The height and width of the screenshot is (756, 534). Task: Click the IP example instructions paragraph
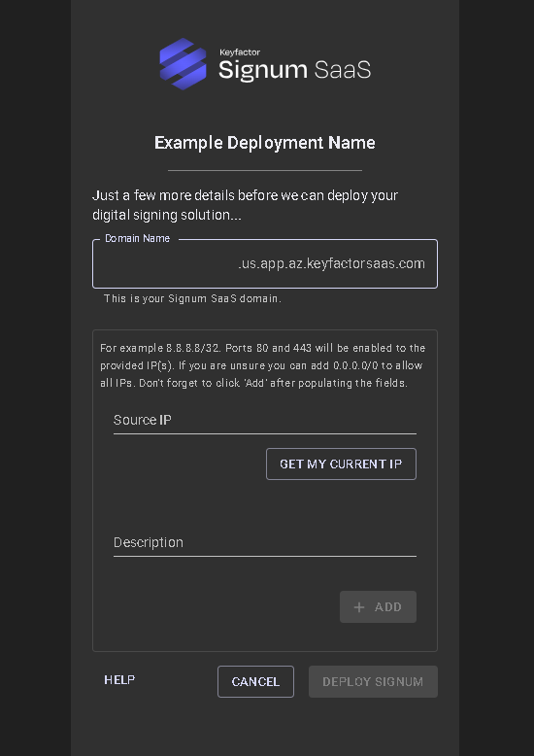point(263,365)
